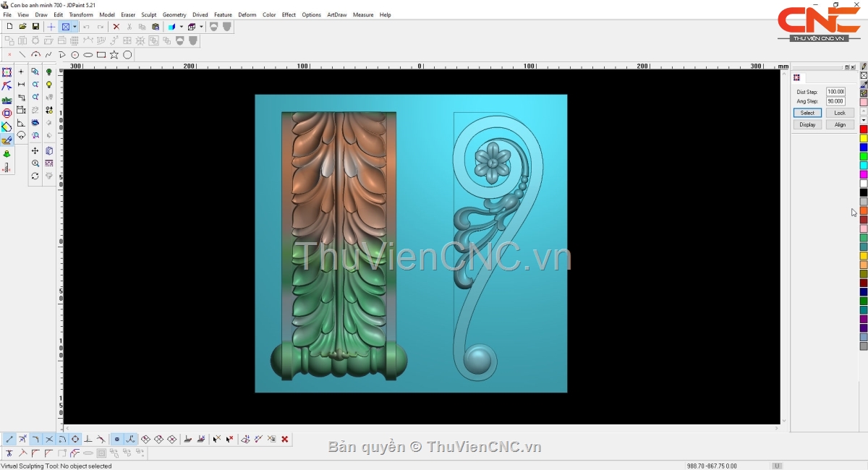This screenshot has height=470, width=868.
Task: Click the yellow light bulb icon
Action: click(49, 85)
